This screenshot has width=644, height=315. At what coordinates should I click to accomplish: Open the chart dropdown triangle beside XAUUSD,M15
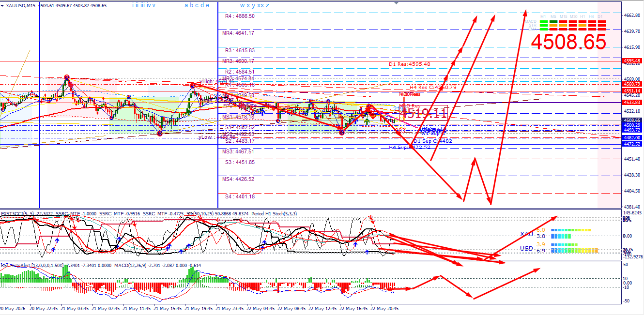coord(2,6)
